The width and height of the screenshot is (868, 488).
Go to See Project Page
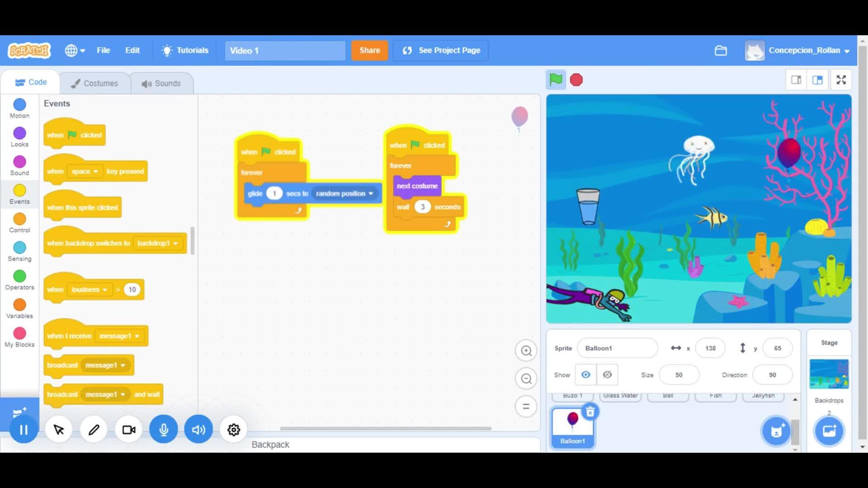pyautogui.click(x=441, y=50)
